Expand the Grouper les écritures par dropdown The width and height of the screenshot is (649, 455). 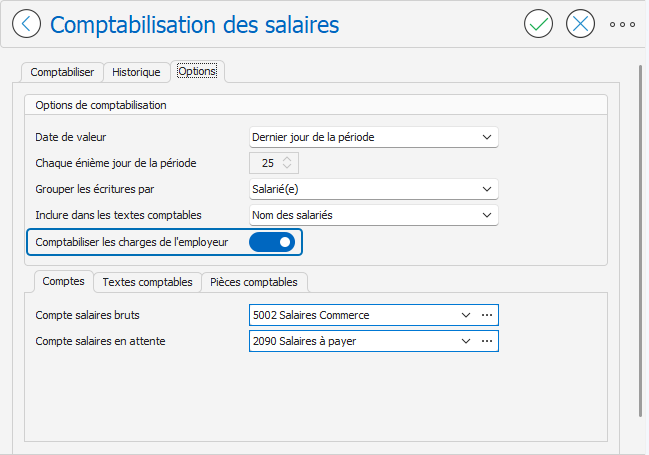pyautogui.click(x=487, y=189)
